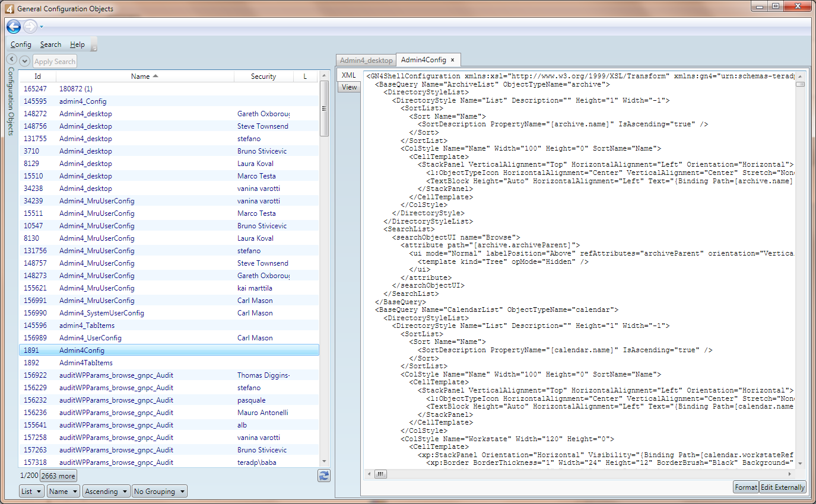This screenshot has width=816, height=504.
Task: Open the Configuration Objects vertical tab
Action: pos(11,101)
